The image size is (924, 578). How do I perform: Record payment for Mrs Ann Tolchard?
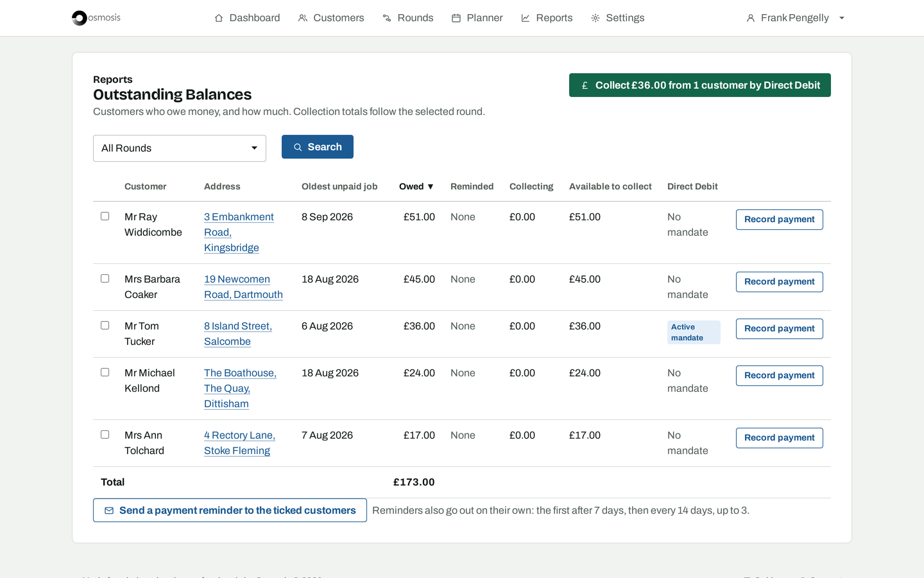click(x=780, y=438)
